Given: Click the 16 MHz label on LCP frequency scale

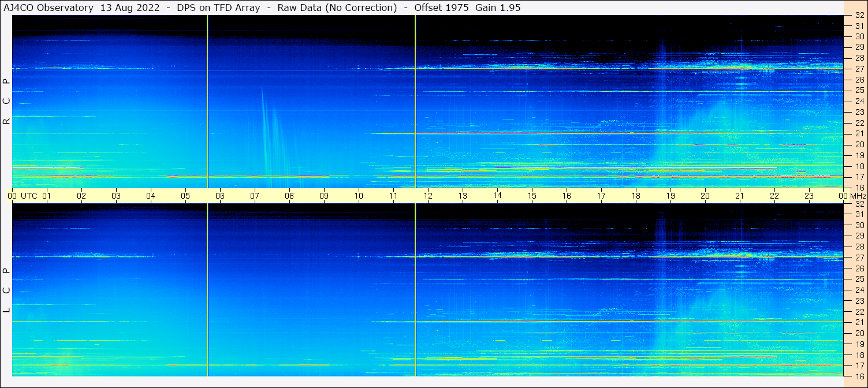Looking at the screenshot, I should (859, 375).
